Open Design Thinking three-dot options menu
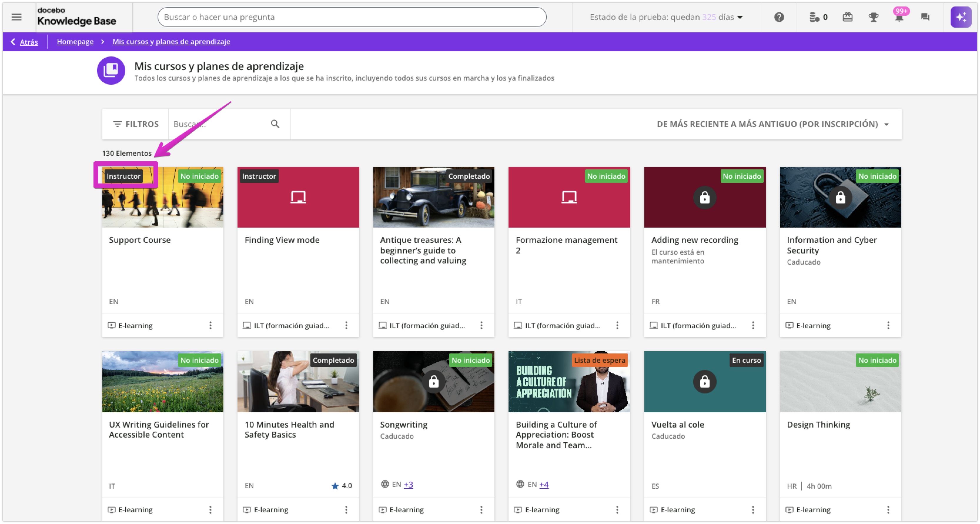The image size is (980, 524). (x=888, y=510)
